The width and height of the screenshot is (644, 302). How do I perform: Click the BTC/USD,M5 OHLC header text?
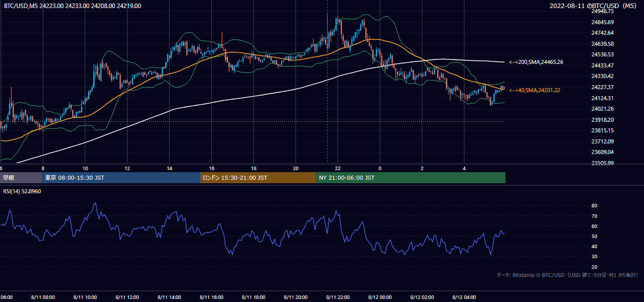click(73, 6)
